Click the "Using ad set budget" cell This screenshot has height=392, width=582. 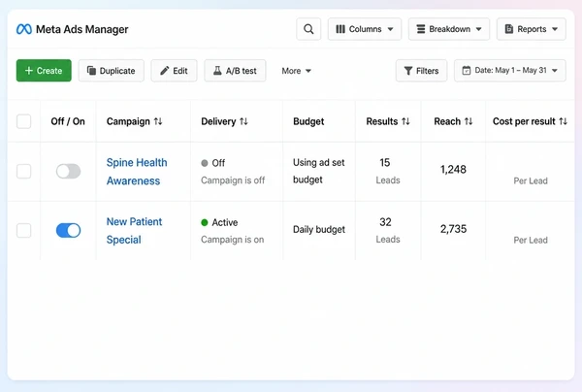(x=318, y=171)
